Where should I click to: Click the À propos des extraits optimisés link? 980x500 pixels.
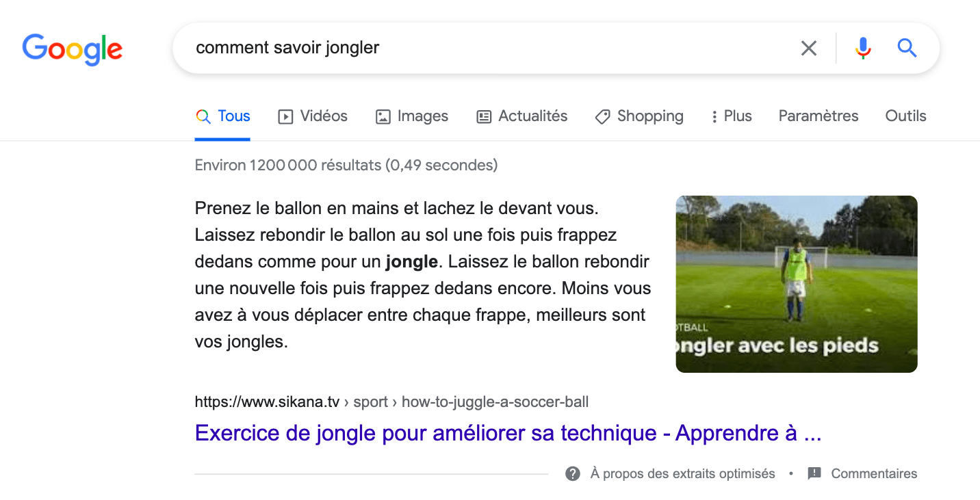click(x=682, y=473)
